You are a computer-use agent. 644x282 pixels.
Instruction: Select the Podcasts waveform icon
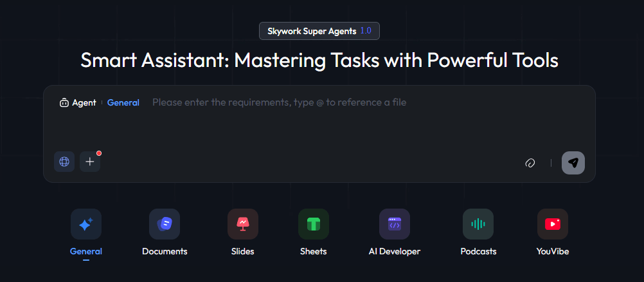pos(478,224)
